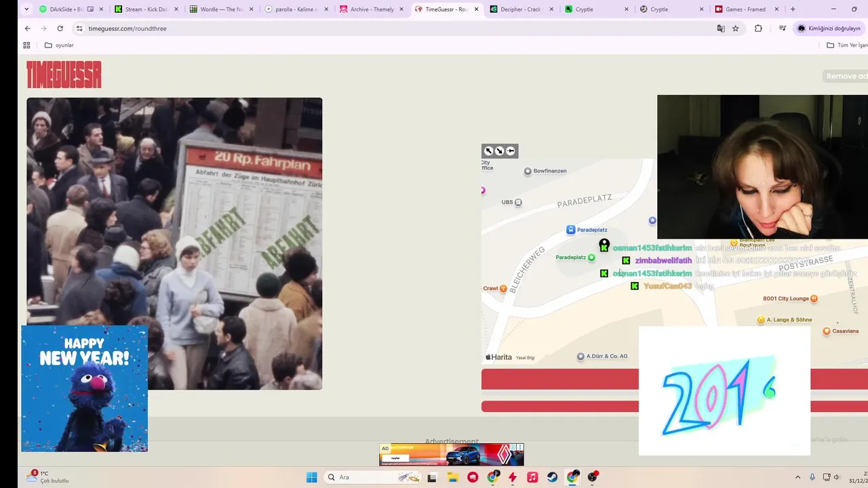
Task: Open the 'oyunlar' bookmarks folder
Action: click(x=59, y=45)
